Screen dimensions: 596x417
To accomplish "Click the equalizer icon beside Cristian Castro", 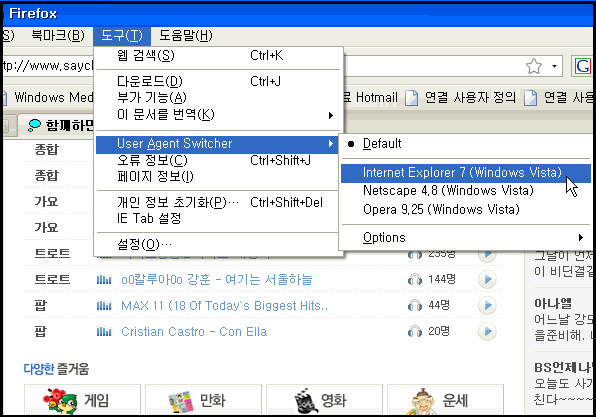I will 104,332.
